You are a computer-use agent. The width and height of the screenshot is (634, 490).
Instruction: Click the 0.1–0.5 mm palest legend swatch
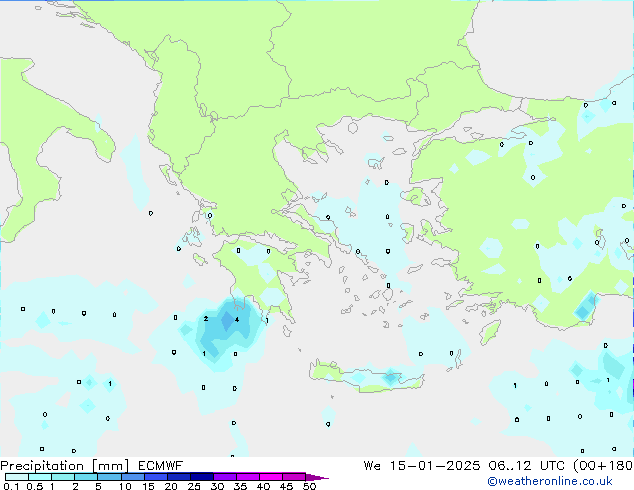(17, 477)
